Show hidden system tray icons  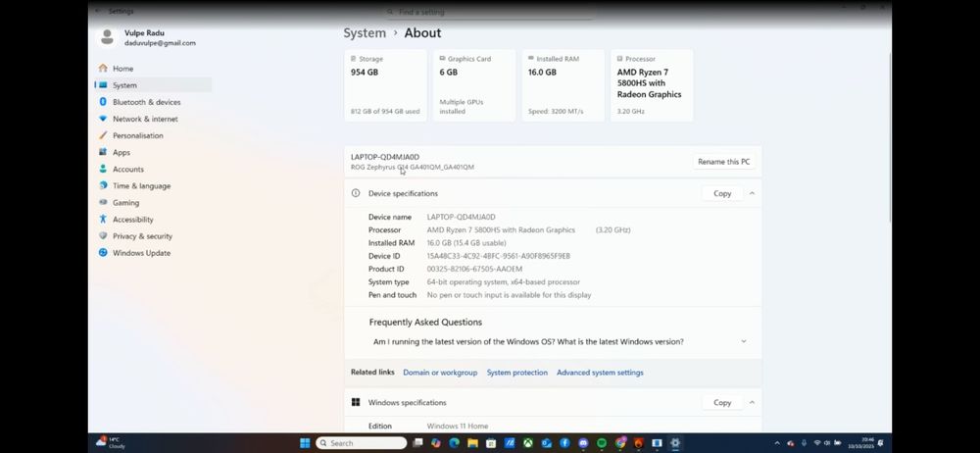point(777,443)
